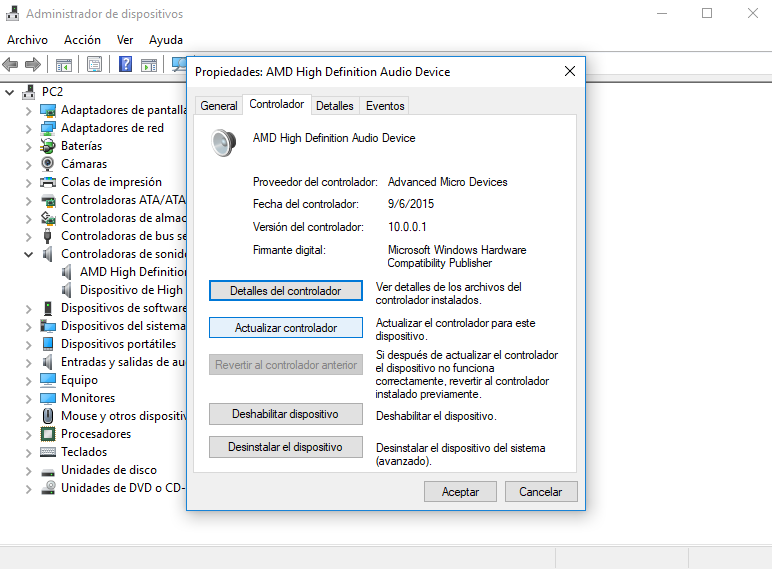Select the Equipo tree item

coord(79,380)
